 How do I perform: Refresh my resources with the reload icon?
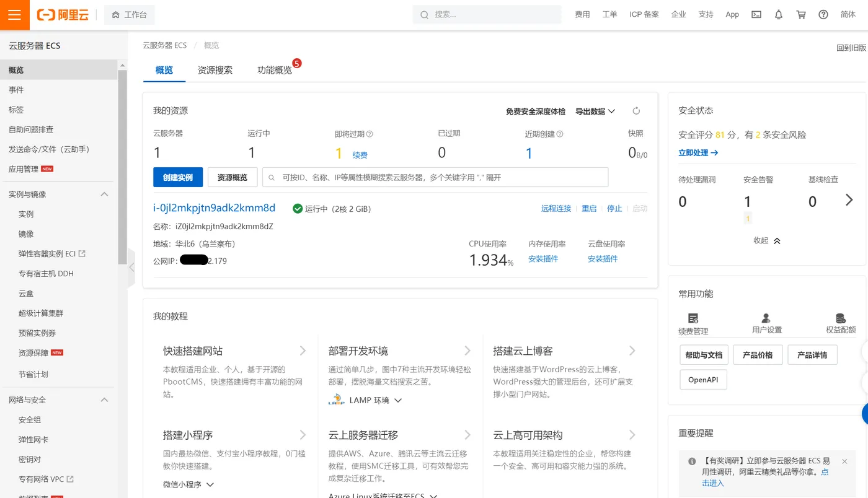636,111
